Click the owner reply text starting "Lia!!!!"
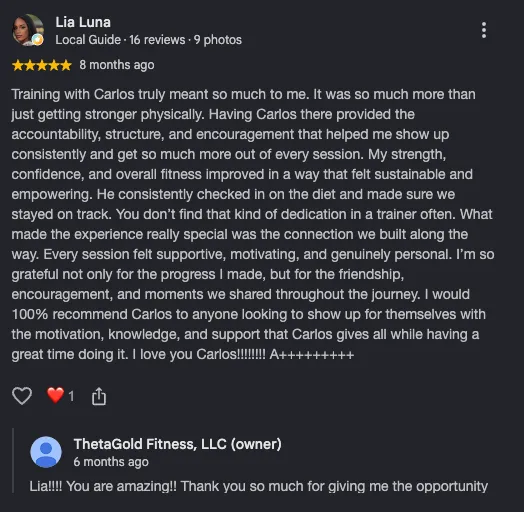This screenshot has width=524, height=512. [x=259, y=486]
